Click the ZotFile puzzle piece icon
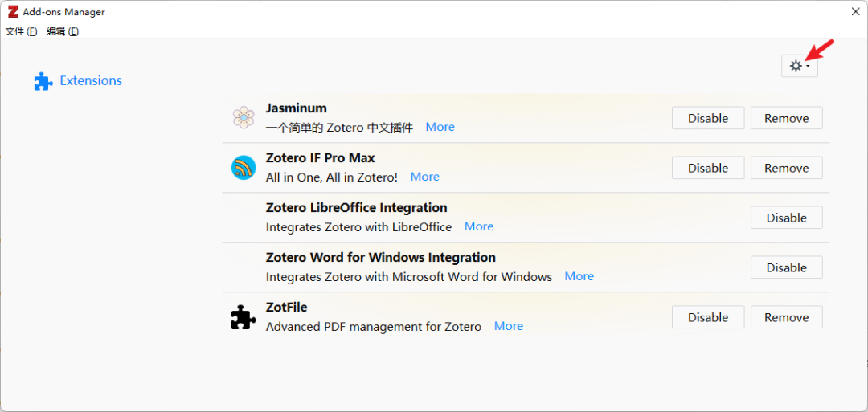Screen dimensions: 868x412 243,318
